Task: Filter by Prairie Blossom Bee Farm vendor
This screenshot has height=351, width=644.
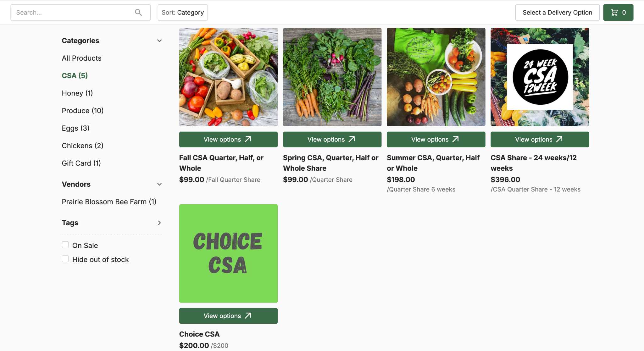Action: click(x=109, y=202)
